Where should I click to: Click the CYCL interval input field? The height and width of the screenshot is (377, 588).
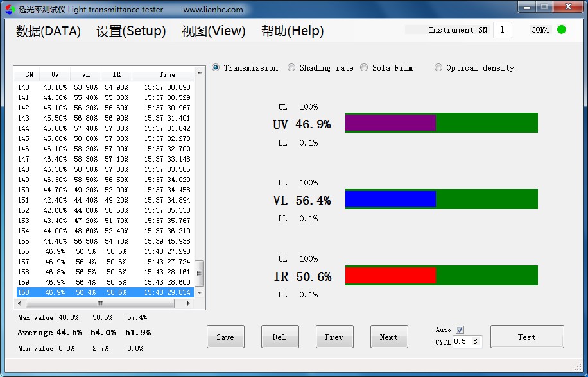pyautogui.click(x=467, y=342)
